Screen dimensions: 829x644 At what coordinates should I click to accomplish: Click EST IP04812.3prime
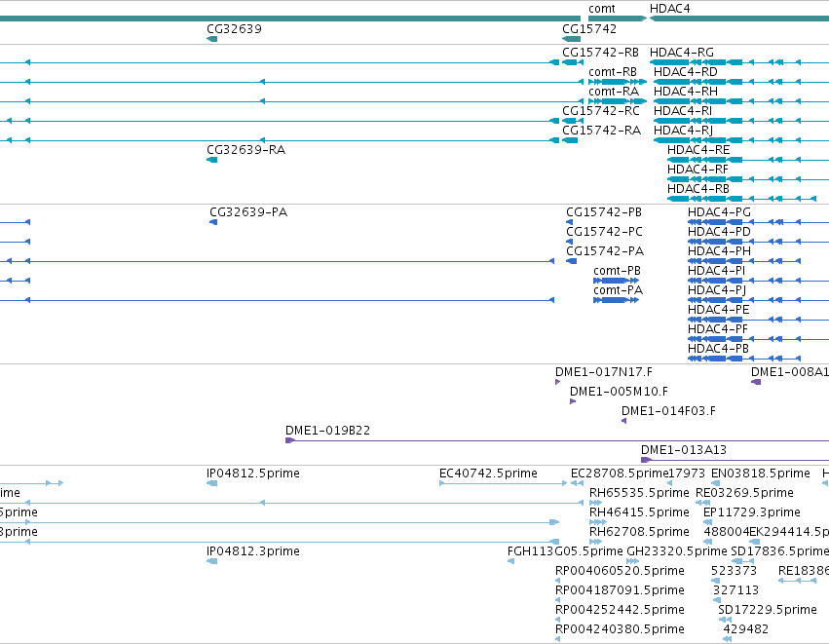tap(253, 552)
